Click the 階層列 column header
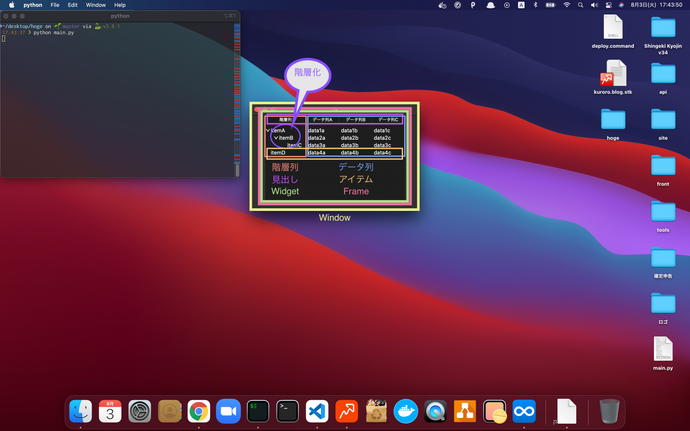The height and width of the screenshot is (431, 690). (x=286, y=120)
